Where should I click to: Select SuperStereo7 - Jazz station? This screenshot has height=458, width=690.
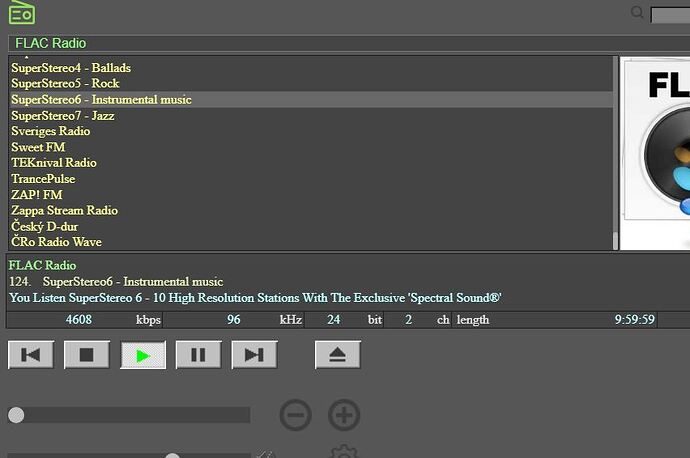(x=311, y=115)
